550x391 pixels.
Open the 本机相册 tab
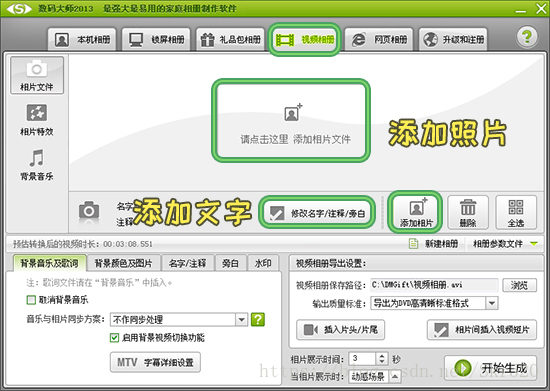[82, 39]
